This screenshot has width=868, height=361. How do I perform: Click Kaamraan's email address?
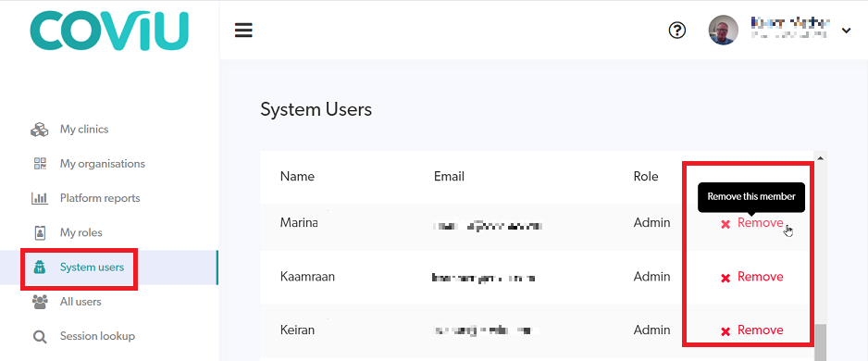coord(483,278)
